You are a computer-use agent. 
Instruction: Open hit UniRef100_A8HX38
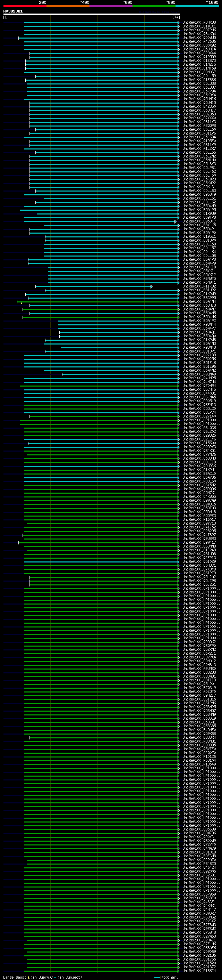click(199, 23)
